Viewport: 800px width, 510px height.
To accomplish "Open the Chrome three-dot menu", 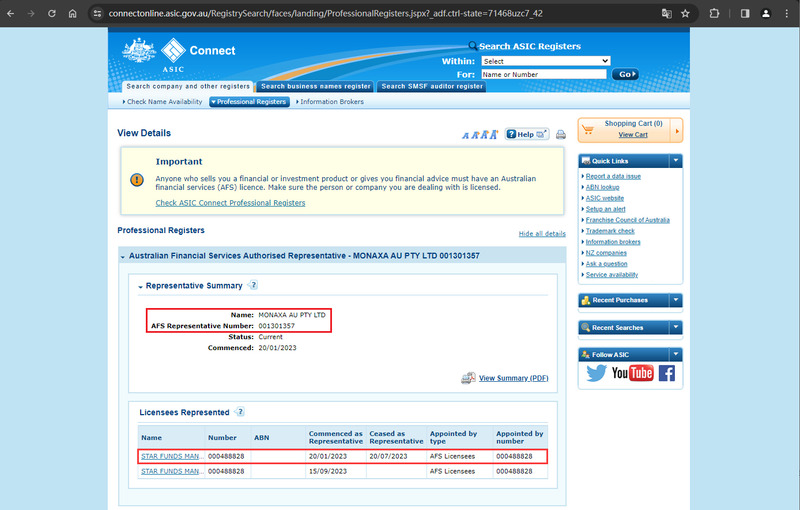I will pos(787,14).
